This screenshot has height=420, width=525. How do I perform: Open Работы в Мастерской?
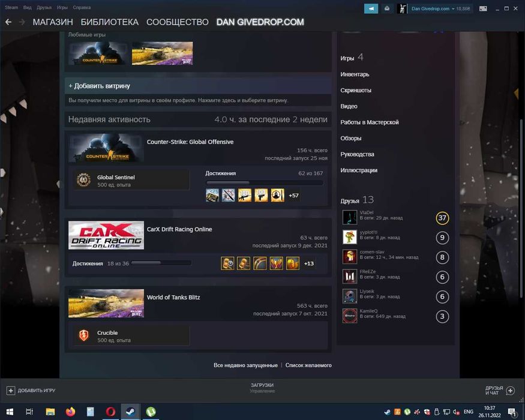coord(370,122)
